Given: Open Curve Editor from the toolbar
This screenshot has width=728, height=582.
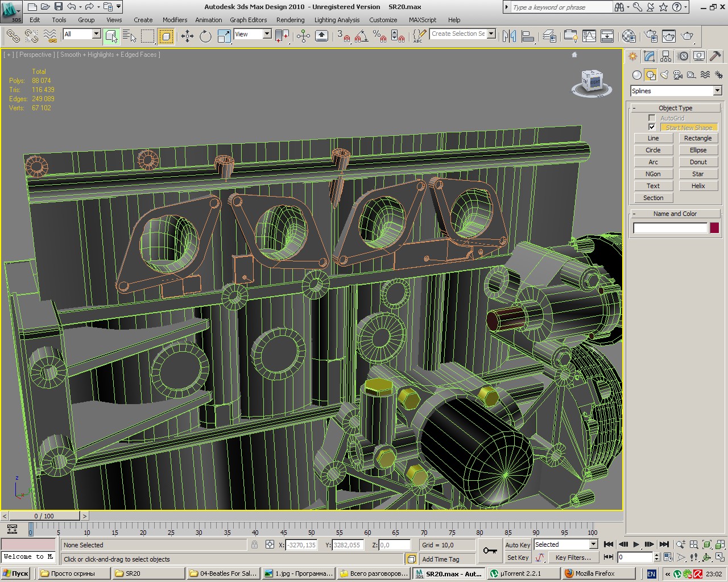Looking at the screenshot, I should (589, 36).
